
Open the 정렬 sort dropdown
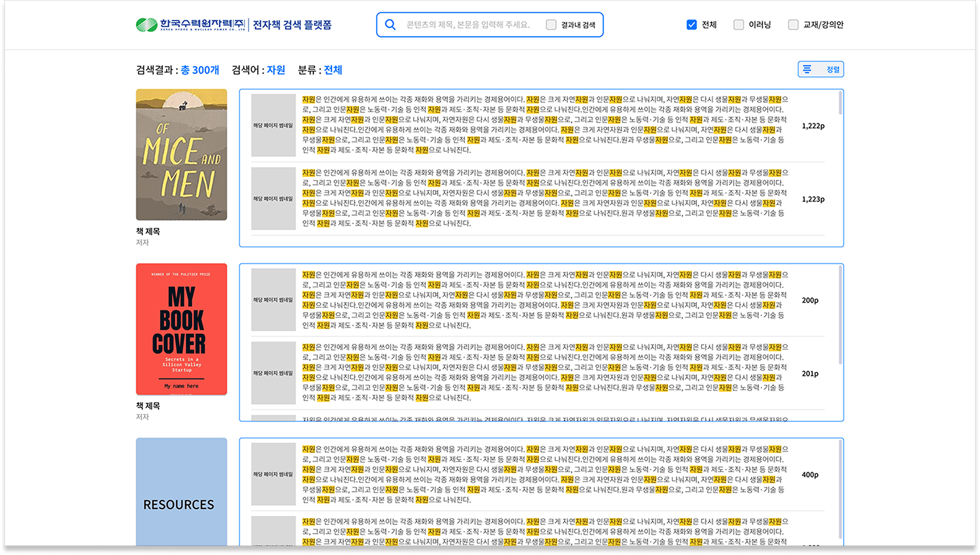pos(832,69)
